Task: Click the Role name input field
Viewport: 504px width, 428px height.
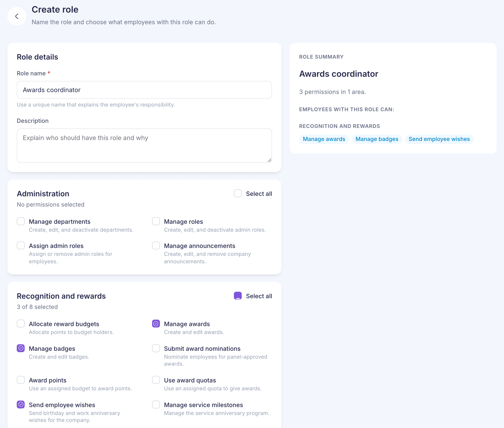Action: coord(144,90)
